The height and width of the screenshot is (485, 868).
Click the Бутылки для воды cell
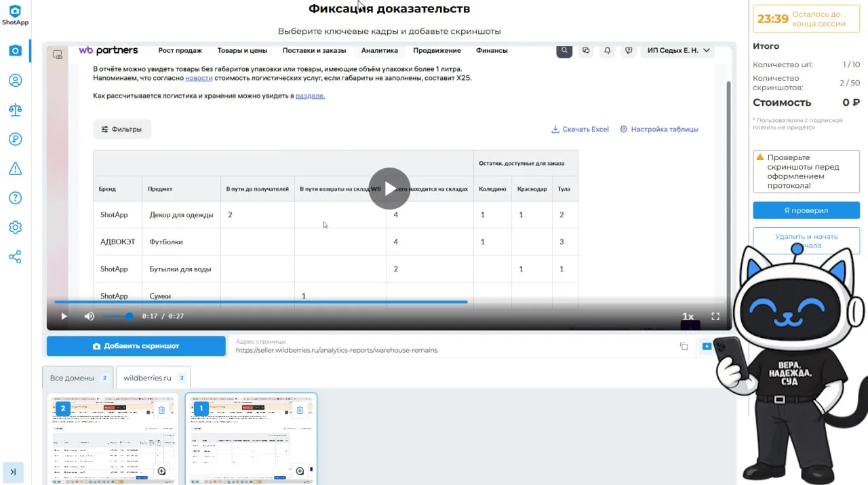(x=181, y=269)
